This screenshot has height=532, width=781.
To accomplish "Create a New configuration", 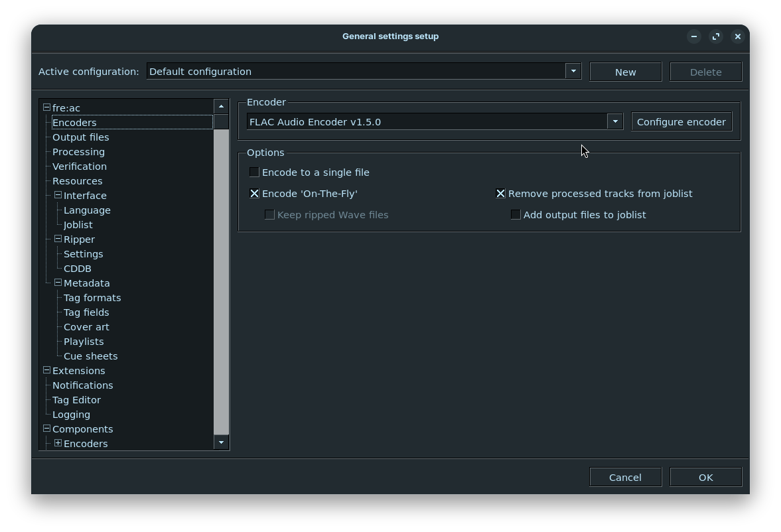I will pyautogui.click(x=625, y=72).
